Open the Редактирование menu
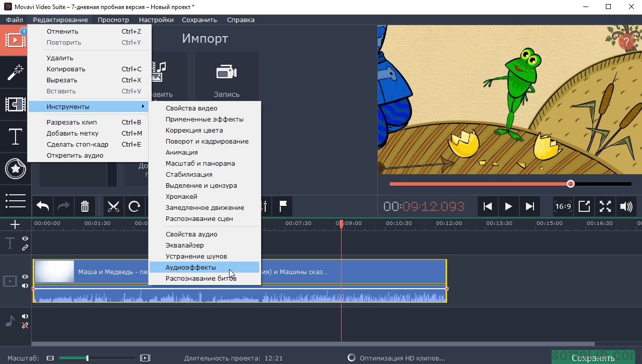Viewport: 642px width, 364px height. coord(60,20)
